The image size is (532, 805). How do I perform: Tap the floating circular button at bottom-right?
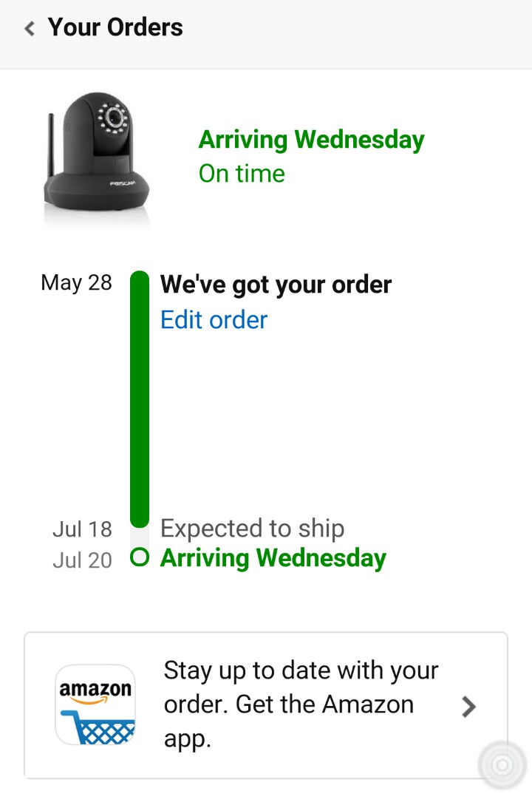click(502, 765)
